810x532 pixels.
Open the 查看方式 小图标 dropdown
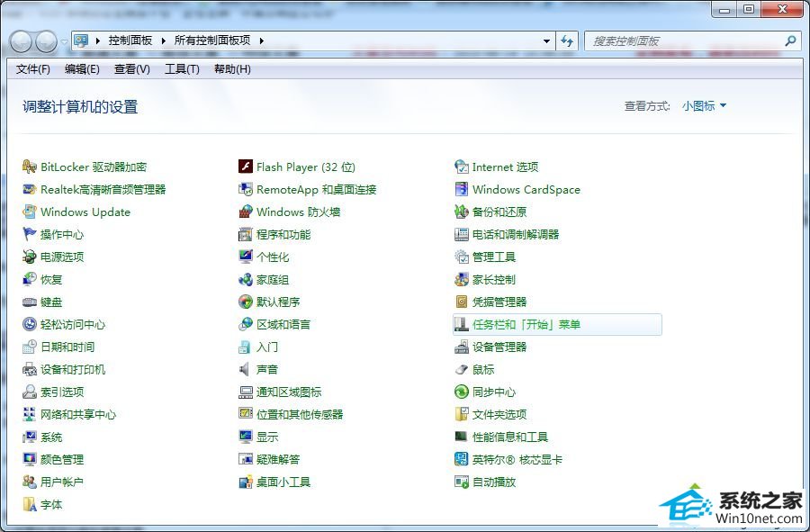pos(704,106)
